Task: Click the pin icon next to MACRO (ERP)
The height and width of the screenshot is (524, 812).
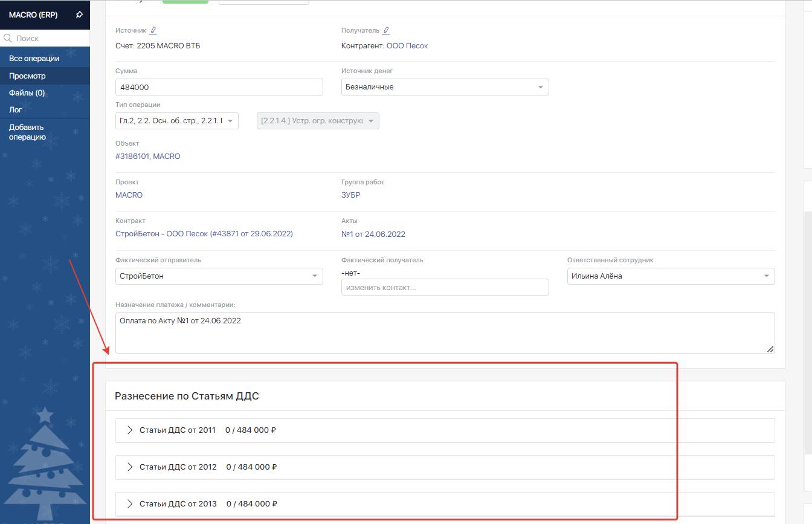Action: tap(79, 15)
